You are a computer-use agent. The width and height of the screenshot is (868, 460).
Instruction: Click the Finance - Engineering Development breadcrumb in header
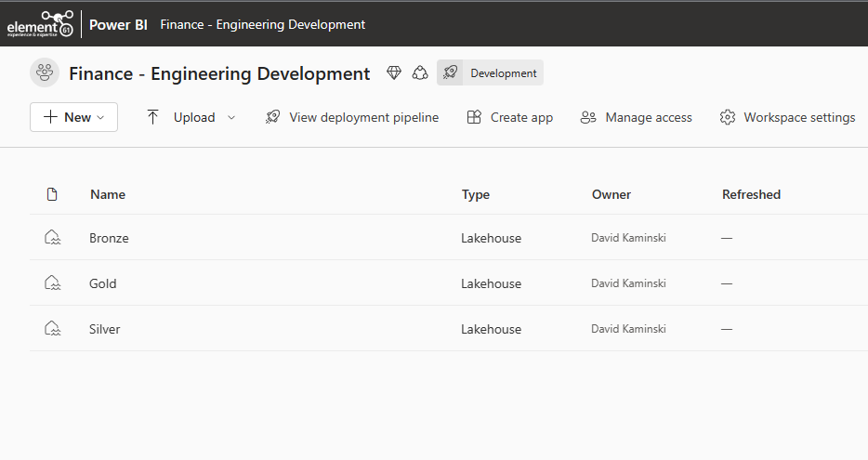(262, 25)
